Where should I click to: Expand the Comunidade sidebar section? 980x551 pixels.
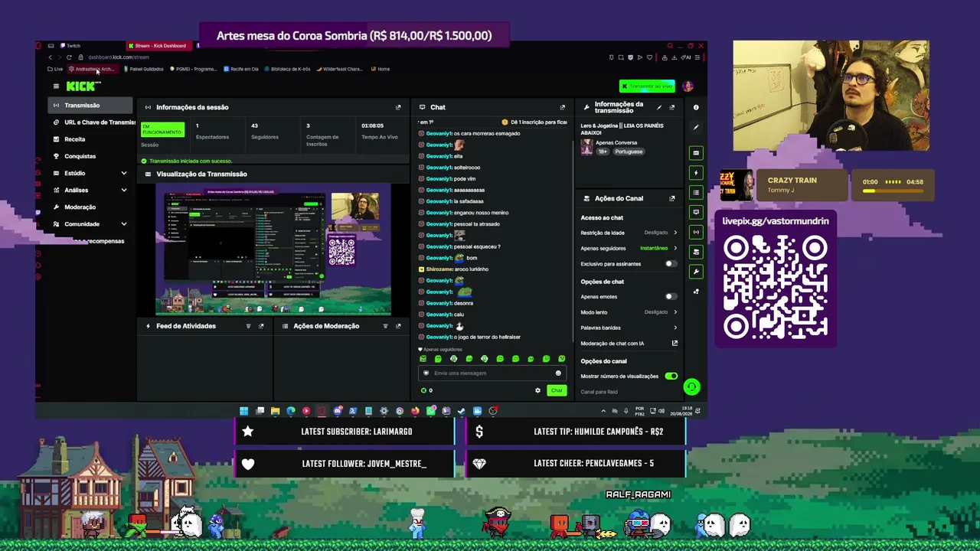click(x=124, y=224)
